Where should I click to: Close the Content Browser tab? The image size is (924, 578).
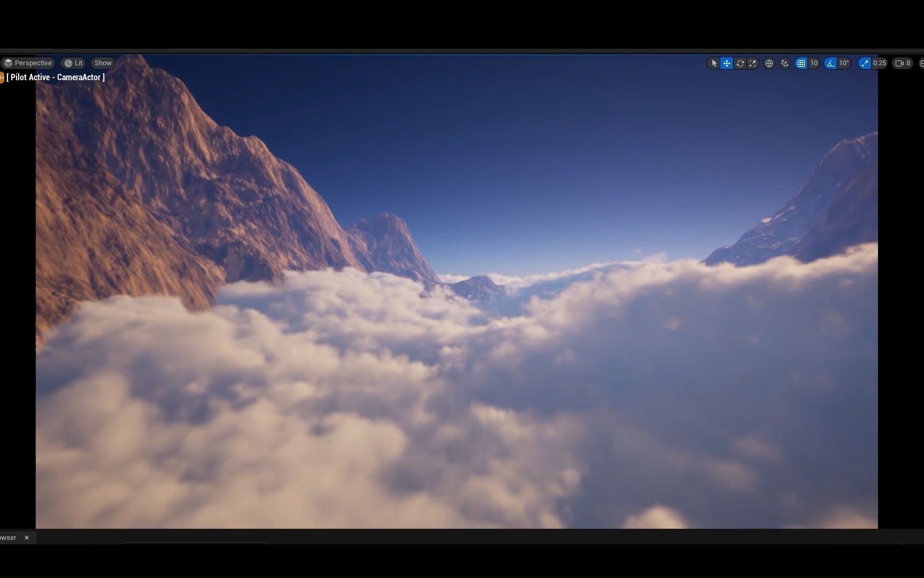coord(26,537)
